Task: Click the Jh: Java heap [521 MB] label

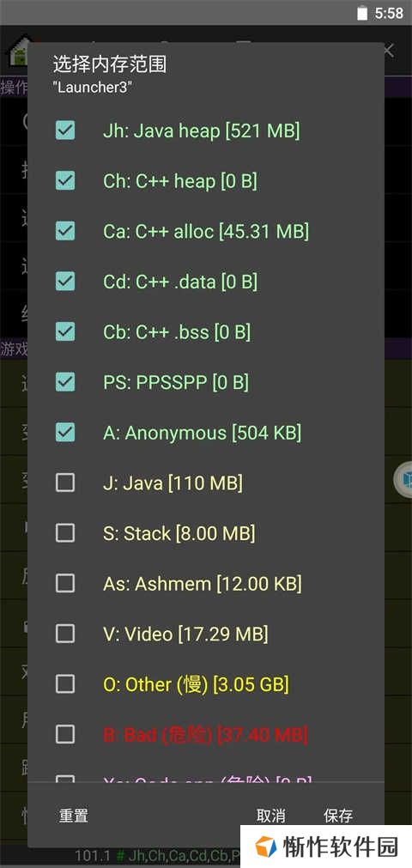Action: click(x=202, y=131)
